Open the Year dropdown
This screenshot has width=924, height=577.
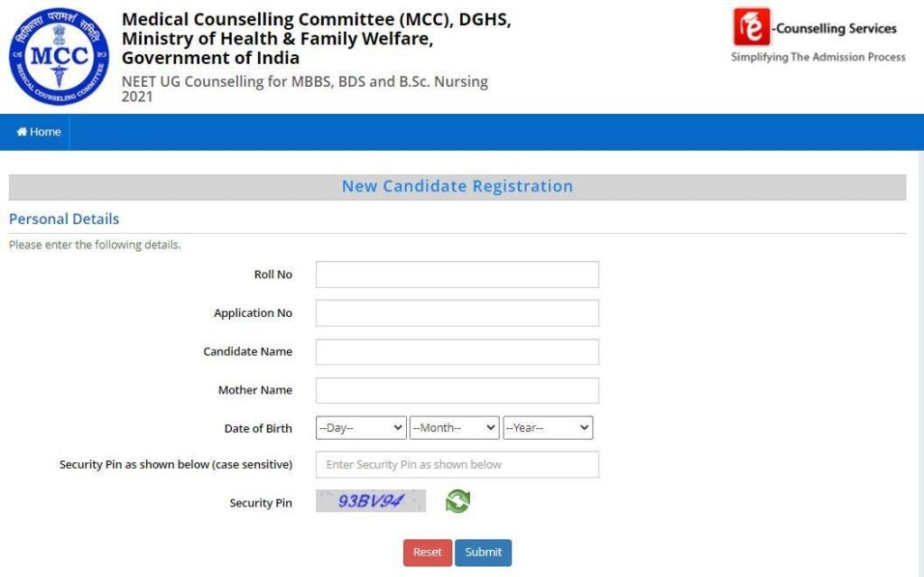pos(548,428)
